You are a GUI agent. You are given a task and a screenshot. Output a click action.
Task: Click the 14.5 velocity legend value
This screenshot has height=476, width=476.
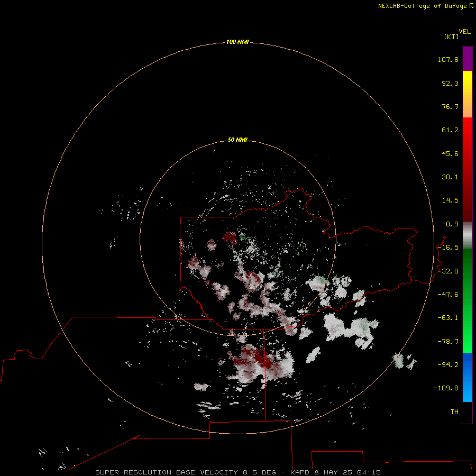click(450, 200)
